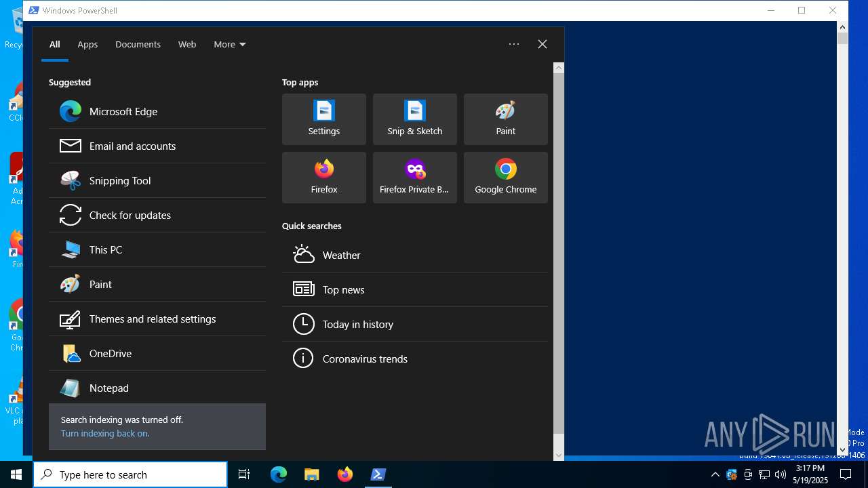
Task: Switch to the Documents search tab
Action: (138, 44)
